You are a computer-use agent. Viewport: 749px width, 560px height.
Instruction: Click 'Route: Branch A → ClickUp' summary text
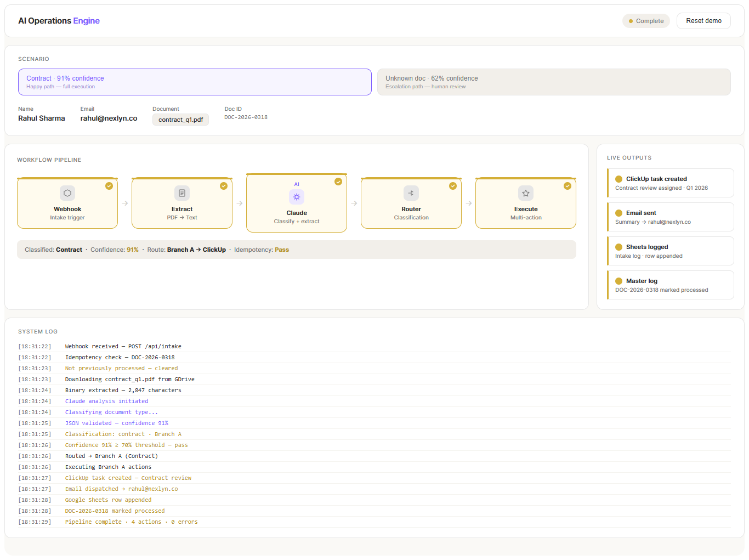[x=186, y=250]
